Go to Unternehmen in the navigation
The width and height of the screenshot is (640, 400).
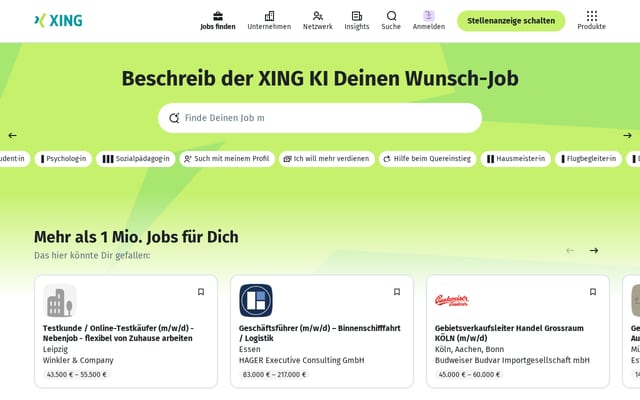click(x=269, y=21)
